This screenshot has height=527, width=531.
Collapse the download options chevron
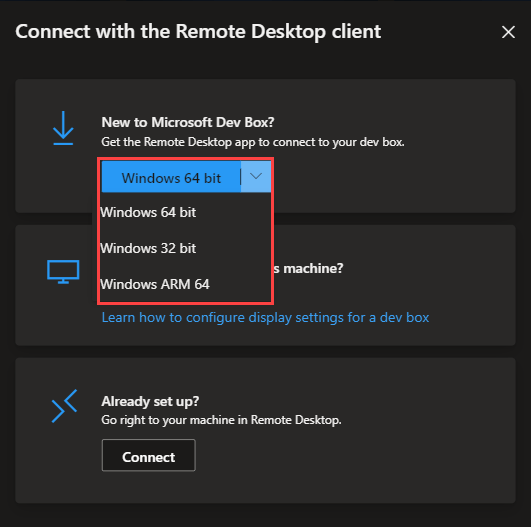pos(256,176)
